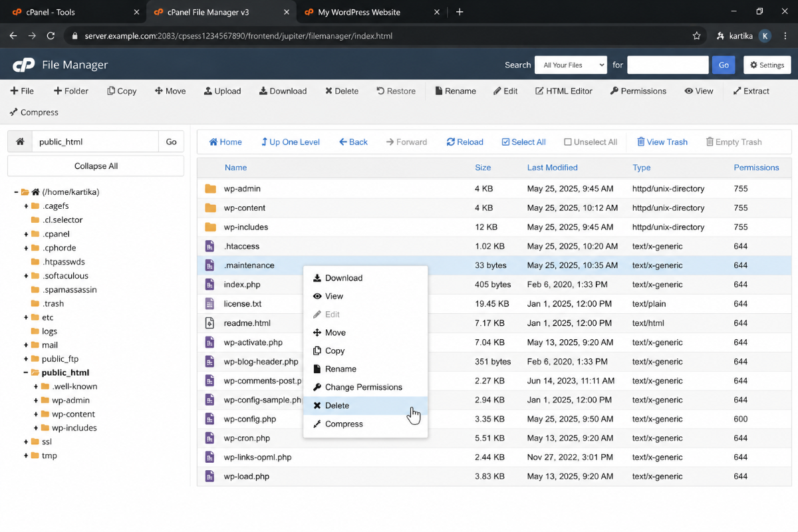Screen dimensions: 798x532
Task: Select the wp-config.php file row
Action: 494,419
